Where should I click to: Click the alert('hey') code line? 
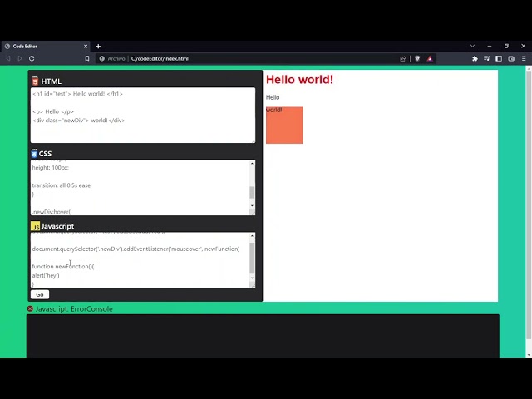tap(46, 275)
